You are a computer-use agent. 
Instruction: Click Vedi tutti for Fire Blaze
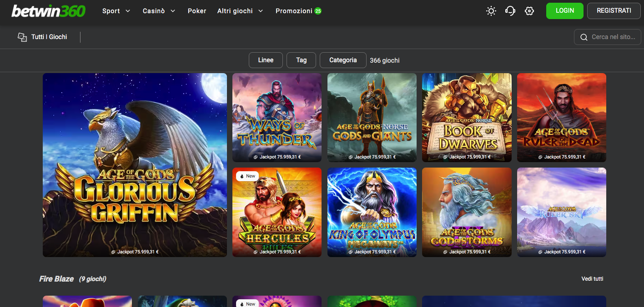[x=592, y=278]
